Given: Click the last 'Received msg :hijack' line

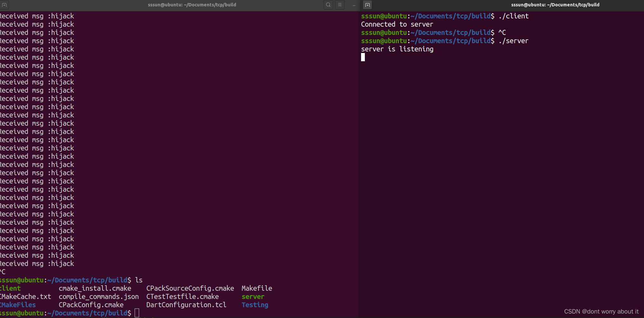Looking at the screenshot, I should tap(37, 263).
